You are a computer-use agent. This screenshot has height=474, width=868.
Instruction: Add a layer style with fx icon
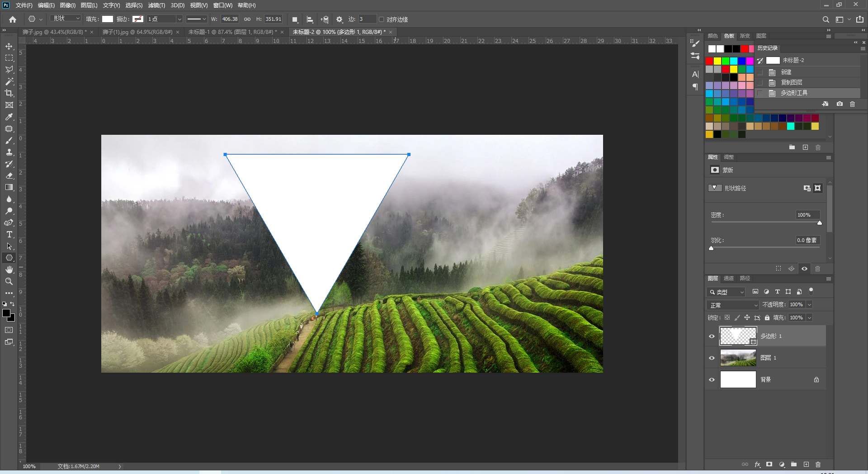(757, 465)
